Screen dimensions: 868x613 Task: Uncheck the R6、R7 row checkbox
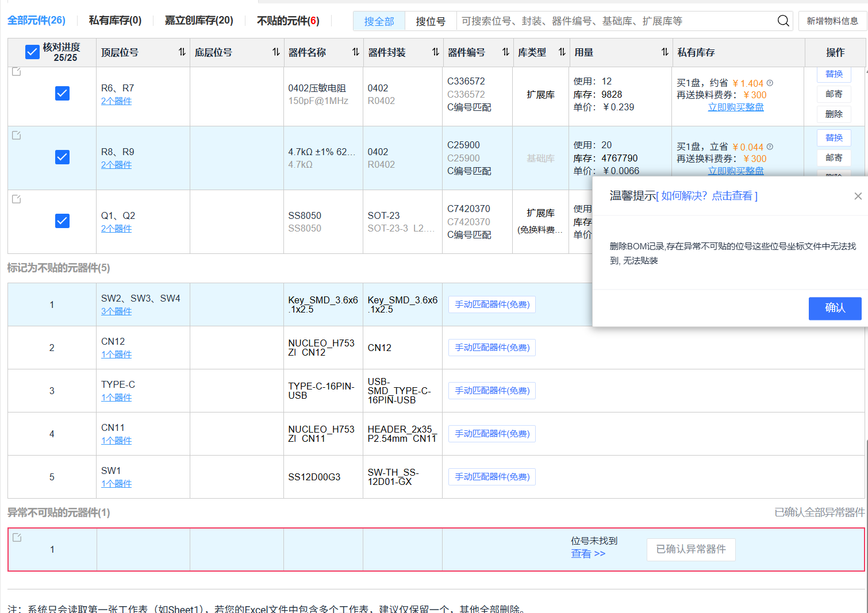tap(62, 93)
